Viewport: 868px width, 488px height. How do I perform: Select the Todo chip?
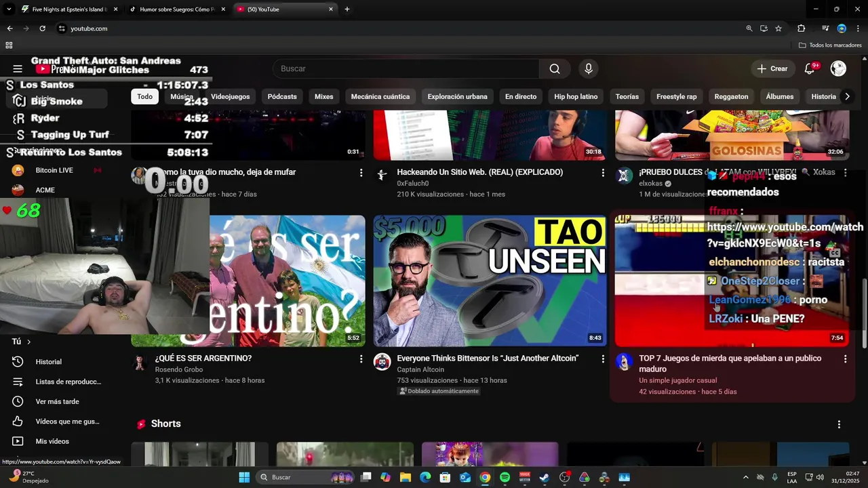(145, 96)
